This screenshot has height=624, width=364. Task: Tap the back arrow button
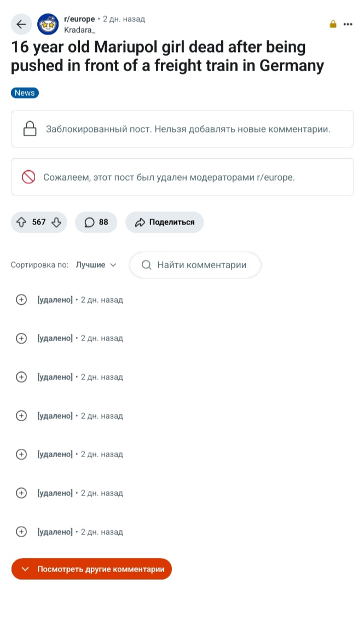tap(21, 24)
